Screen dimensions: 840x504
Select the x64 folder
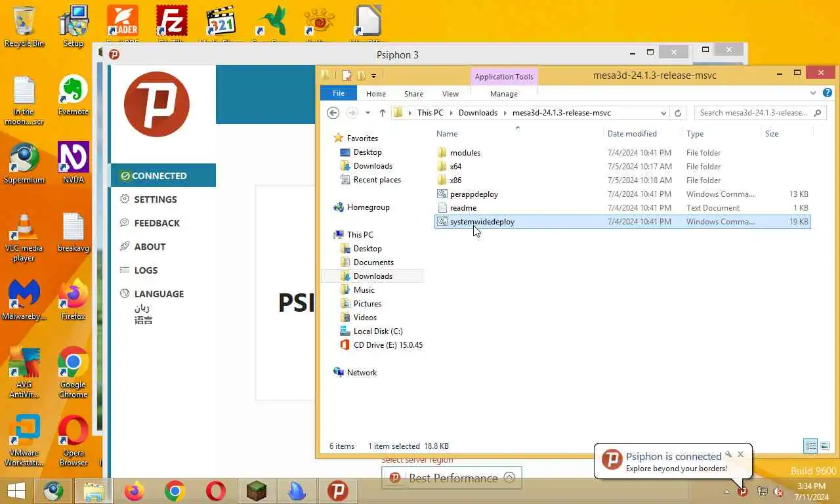point(455,167)
